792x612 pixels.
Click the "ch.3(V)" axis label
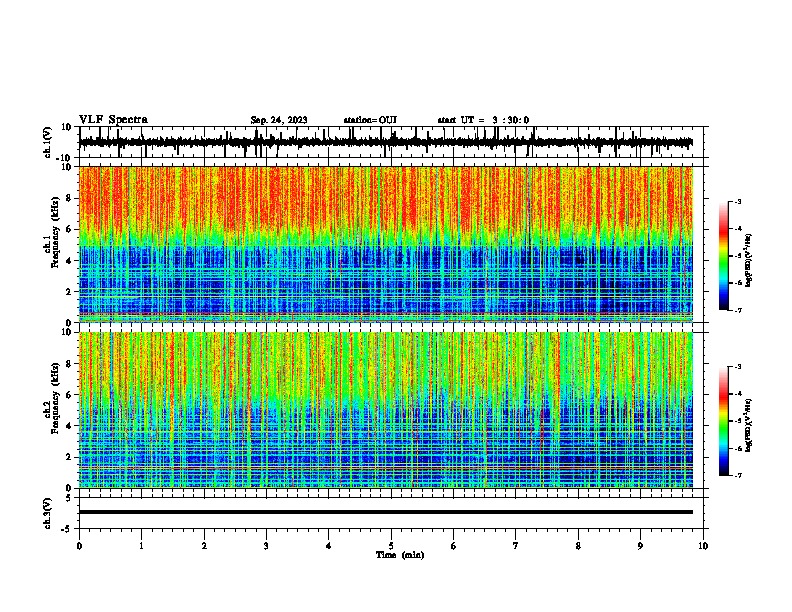pos(48,514)
